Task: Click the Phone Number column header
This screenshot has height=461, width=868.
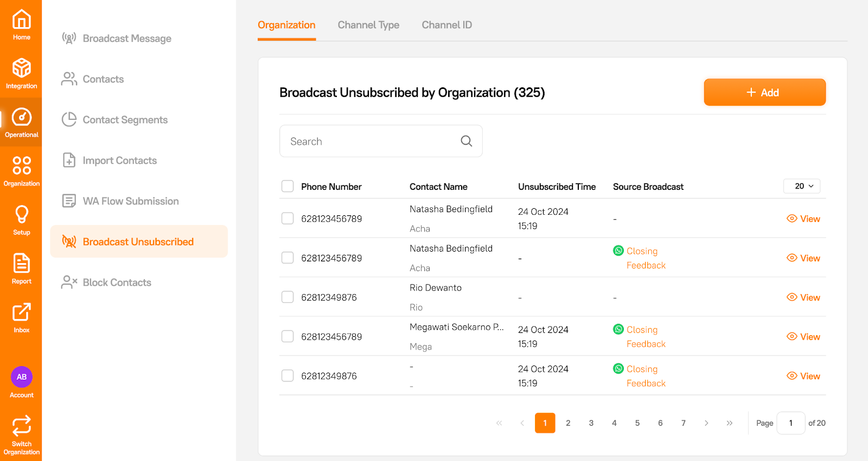Action: (331, 187)
